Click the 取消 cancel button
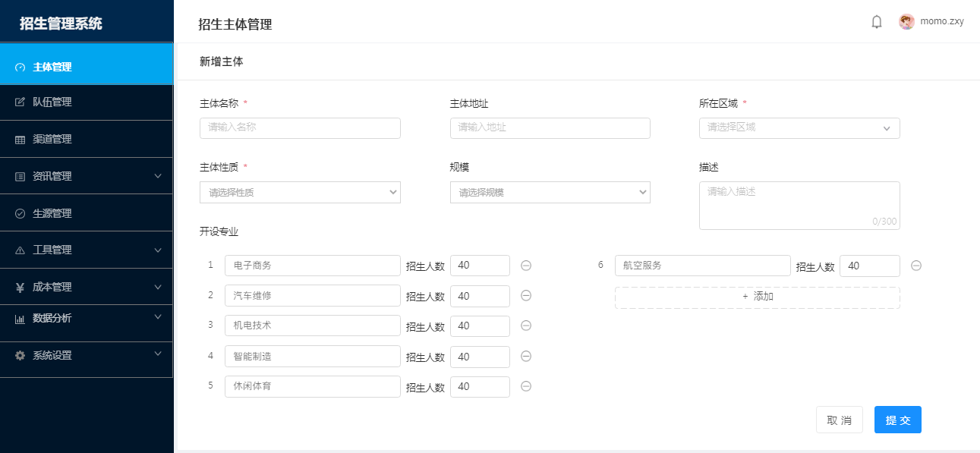 pyautogui.click(x=840, y=420)
